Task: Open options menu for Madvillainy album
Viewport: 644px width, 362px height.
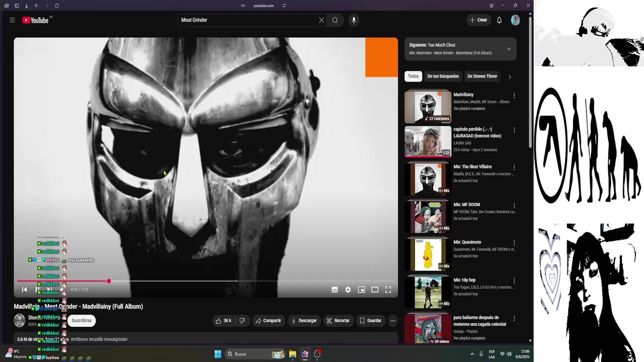Action: coord(514,96)
